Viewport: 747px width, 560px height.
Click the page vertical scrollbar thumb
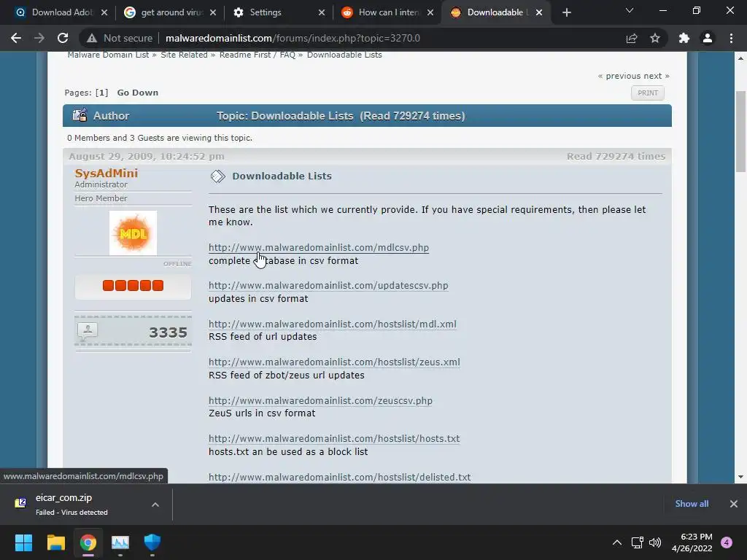coord(740,131)
